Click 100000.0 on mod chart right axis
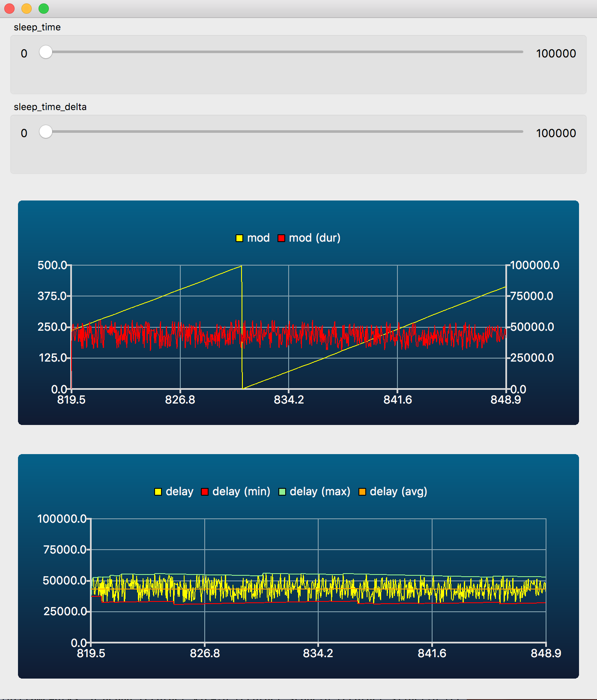Viewport: 597px width, 700px height. (x=535, y=265)
